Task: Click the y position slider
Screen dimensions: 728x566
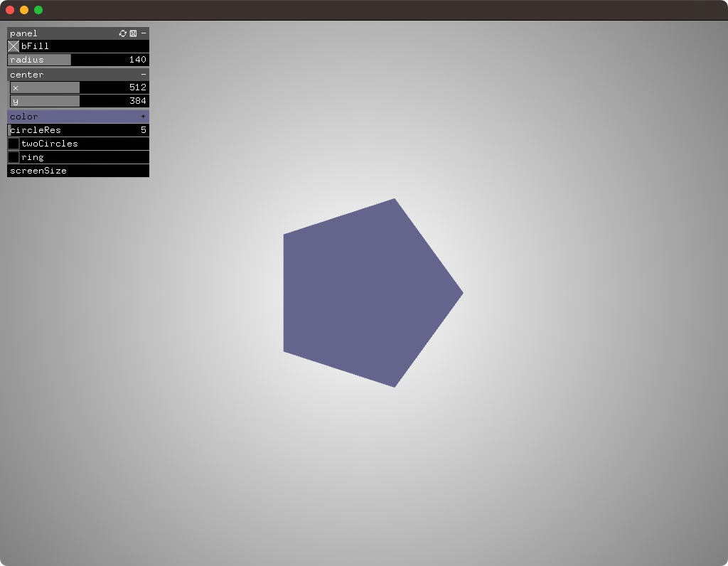Action: tap(80, 101)
